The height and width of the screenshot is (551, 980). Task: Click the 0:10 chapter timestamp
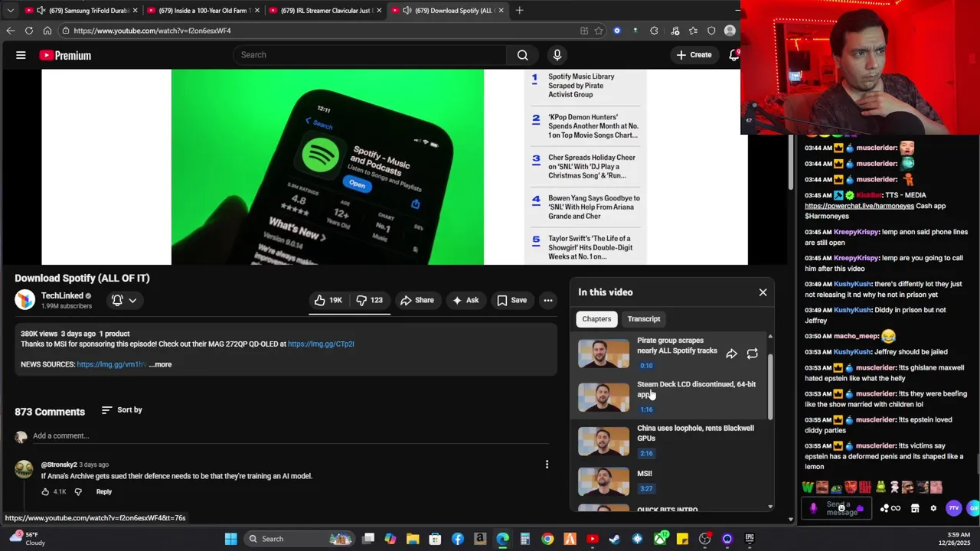[646, 366]
